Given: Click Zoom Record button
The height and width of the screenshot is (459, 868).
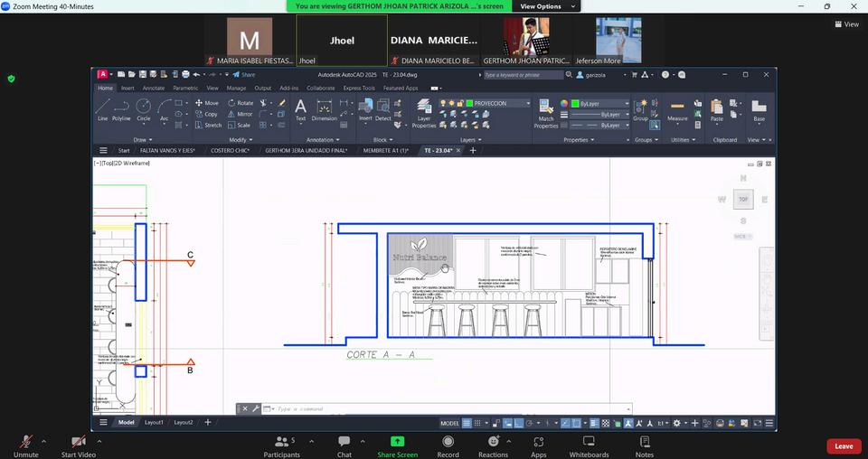Looking at the screenshot, I should point(448,447).
